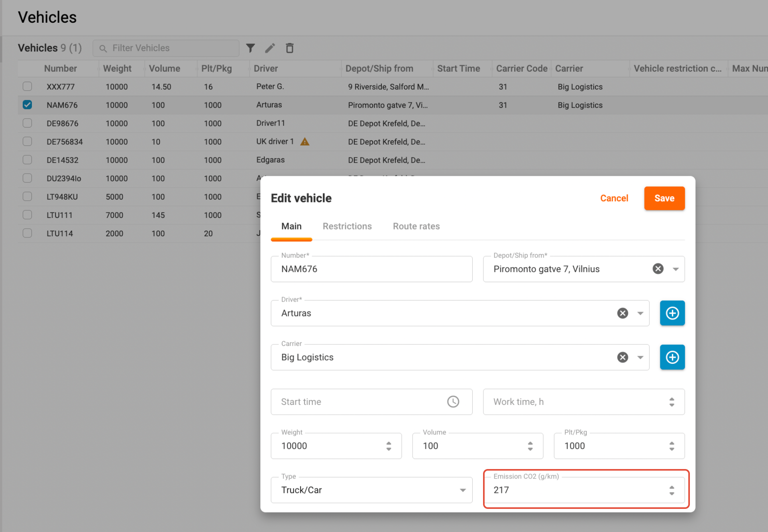
Task: Uncheck the NAM676 vehicle checkbox
Action: click(27, 105)
